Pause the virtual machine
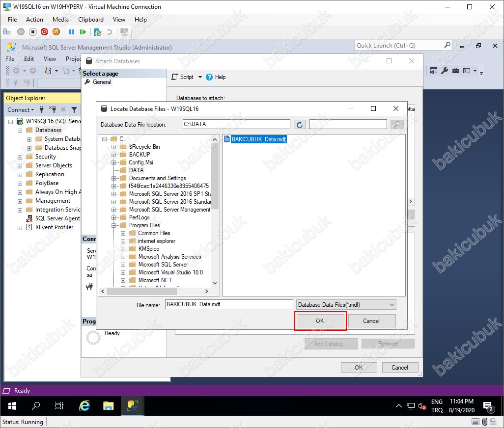The width and height of the screenshot is (504, 428). tap(71, 32)
